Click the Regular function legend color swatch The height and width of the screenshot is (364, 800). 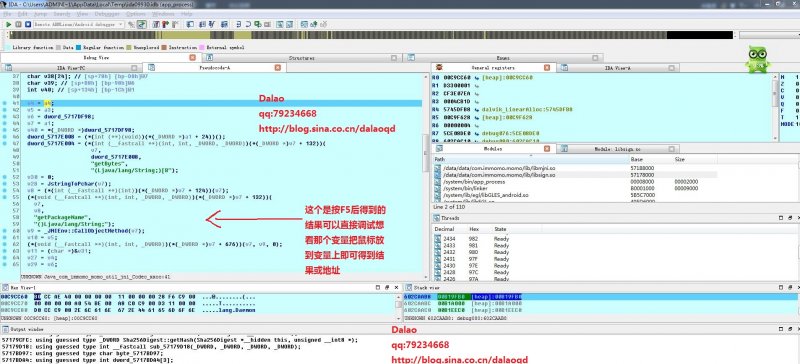[79, 47]
